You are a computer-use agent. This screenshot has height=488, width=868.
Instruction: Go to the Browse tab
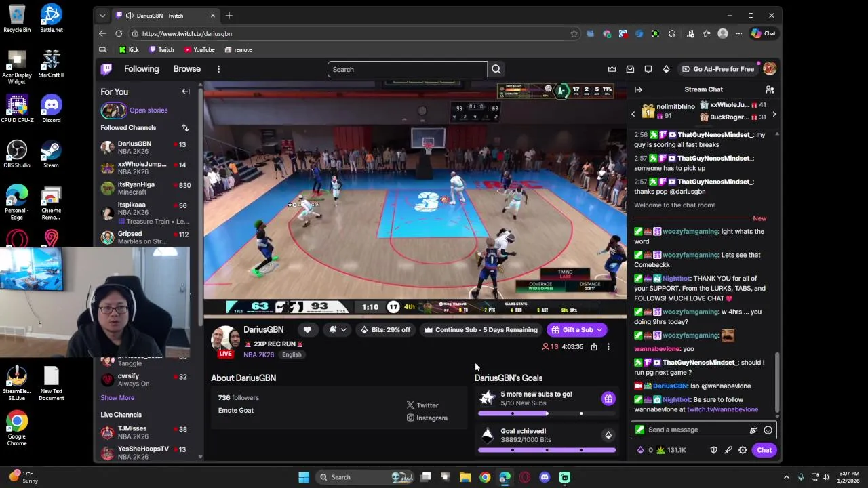tap(186, 69)
